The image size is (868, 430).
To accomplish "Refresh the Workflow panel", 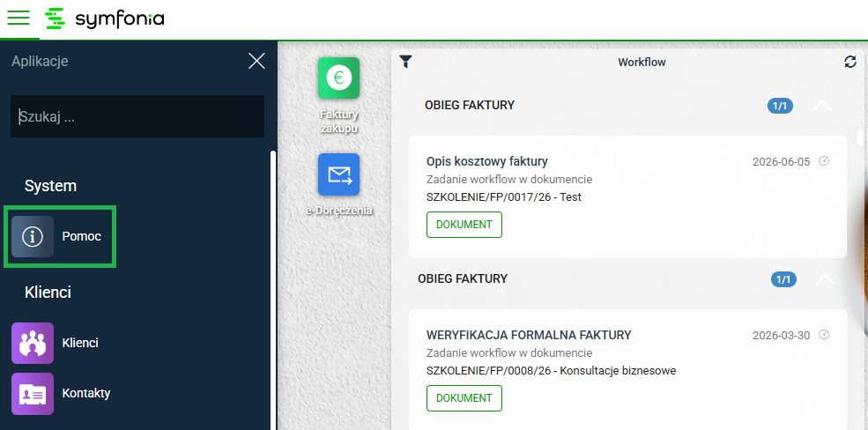I will (x=850, y=62).
